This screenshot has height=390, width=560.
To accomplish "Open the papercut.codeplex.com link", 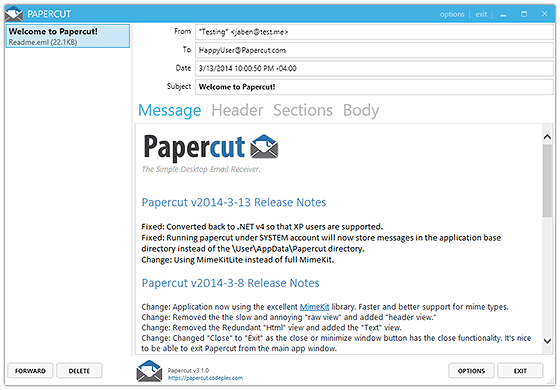I will [205, 378].
